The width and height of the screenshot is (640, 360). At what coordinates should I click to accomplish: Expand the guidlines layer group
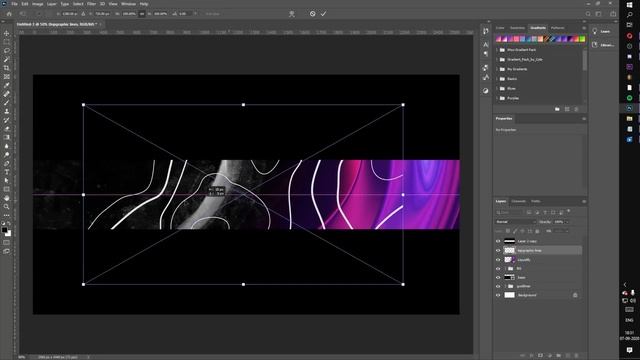click(x=505, y=286)
